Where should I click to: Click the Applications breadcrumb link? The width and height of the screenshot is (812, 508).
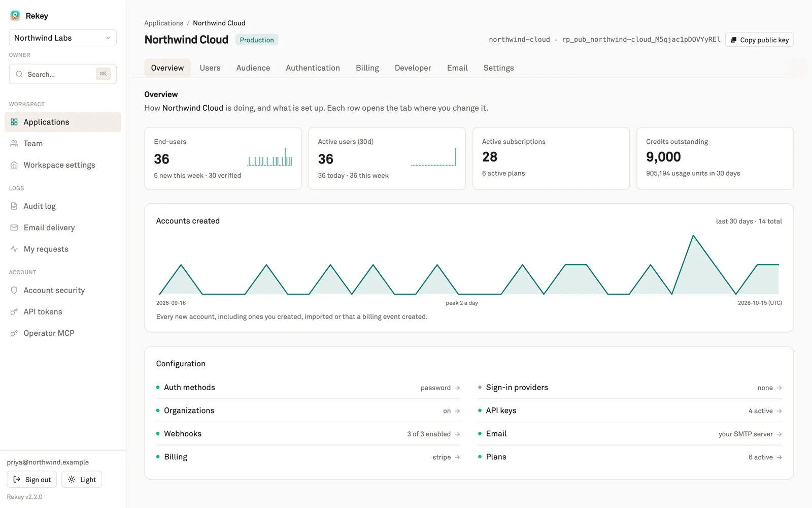coord(164,23)
